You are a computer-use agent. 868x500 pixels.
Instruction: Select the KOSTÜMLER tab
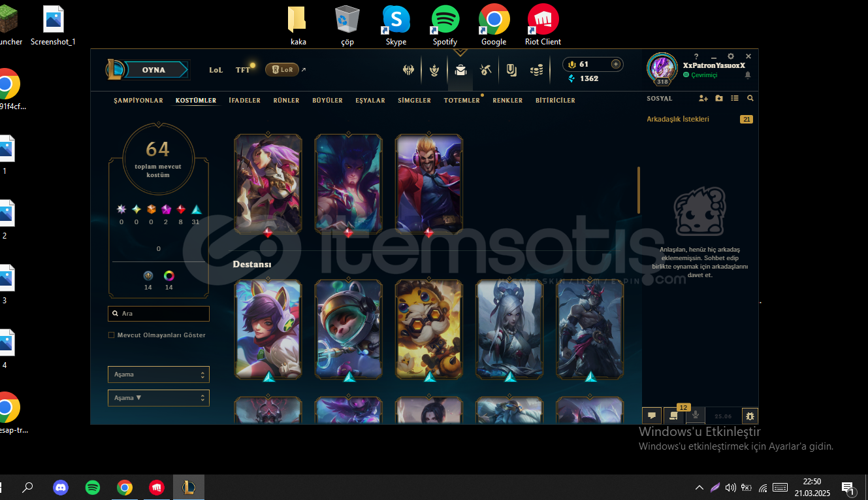coord(196,101)
